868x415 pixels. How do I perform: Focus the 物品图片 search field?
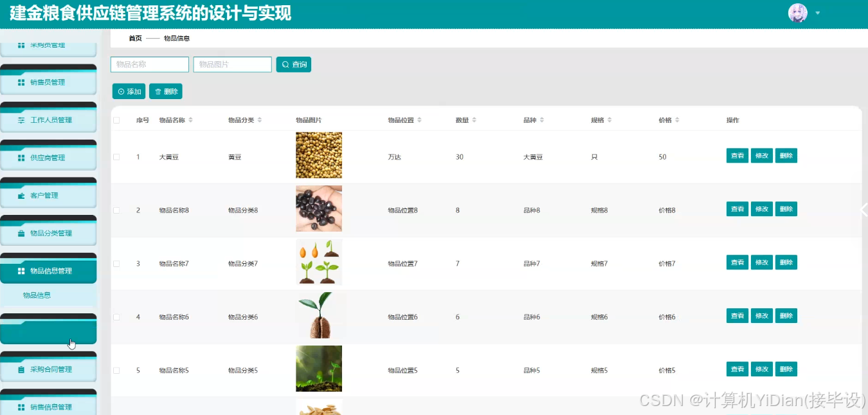233,64
